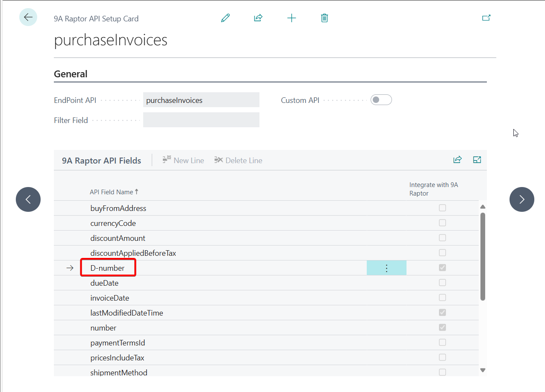
Task: Open card in new window icon
Action: click(486, 18)
